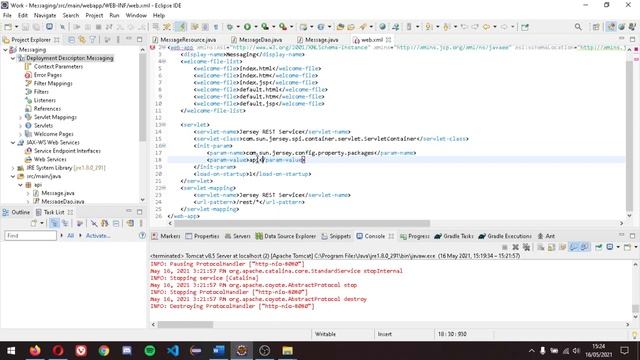Image resolution: width=640 pixels, height=360 pixels.
Task: Click the Run Last Tool coverage icon
Action: (x=265, y=27)
